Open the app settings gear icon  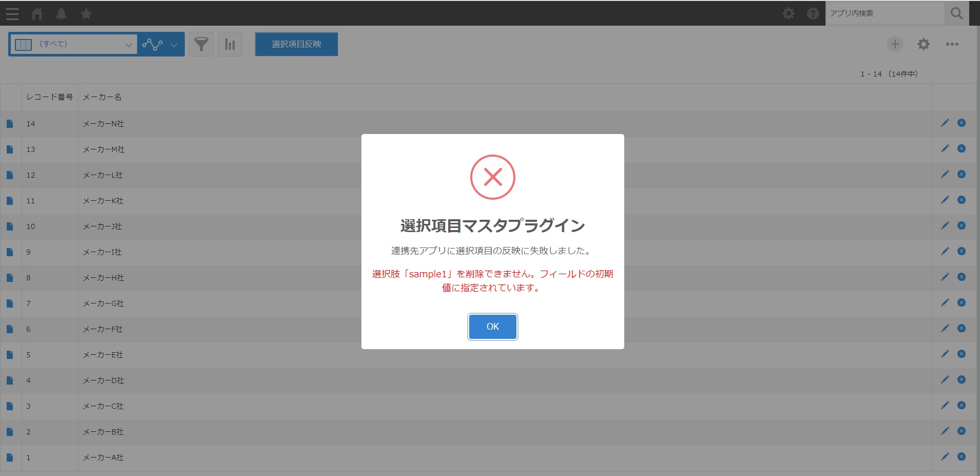(924, 44)
